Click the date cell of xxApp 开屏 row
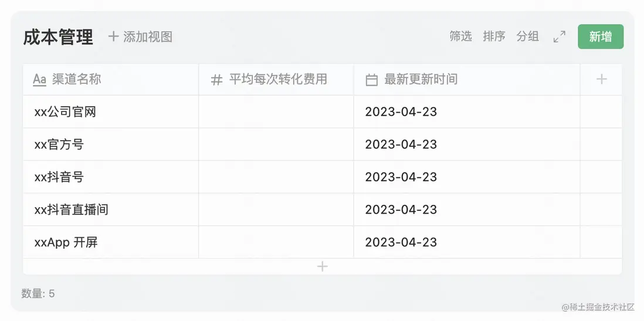 click(x=401, y=242)
